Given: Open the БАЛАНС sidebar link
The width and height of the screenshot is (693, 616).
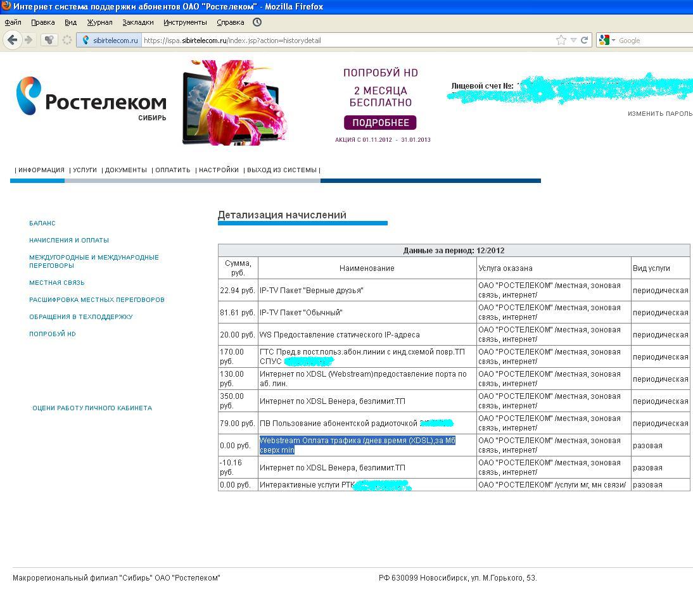Looking at the screenshot, I should (42, 223).
